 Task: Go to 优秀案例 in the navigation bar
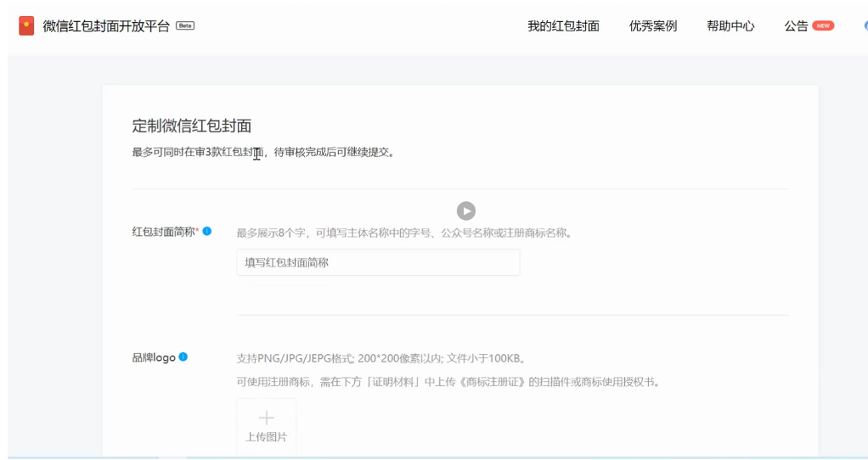coord(653,26)
